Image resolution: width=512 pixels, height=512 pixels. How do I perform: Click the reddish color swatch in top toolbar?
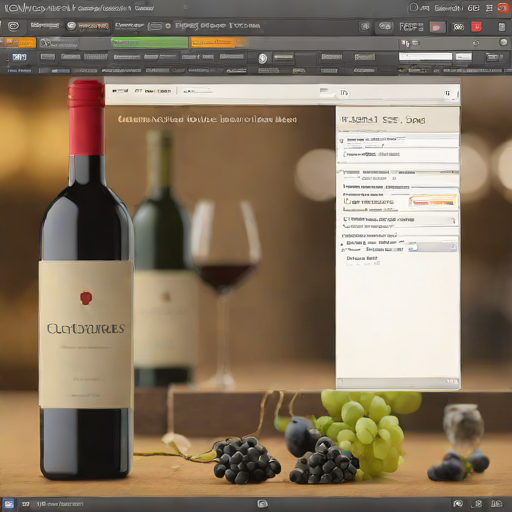437,27
